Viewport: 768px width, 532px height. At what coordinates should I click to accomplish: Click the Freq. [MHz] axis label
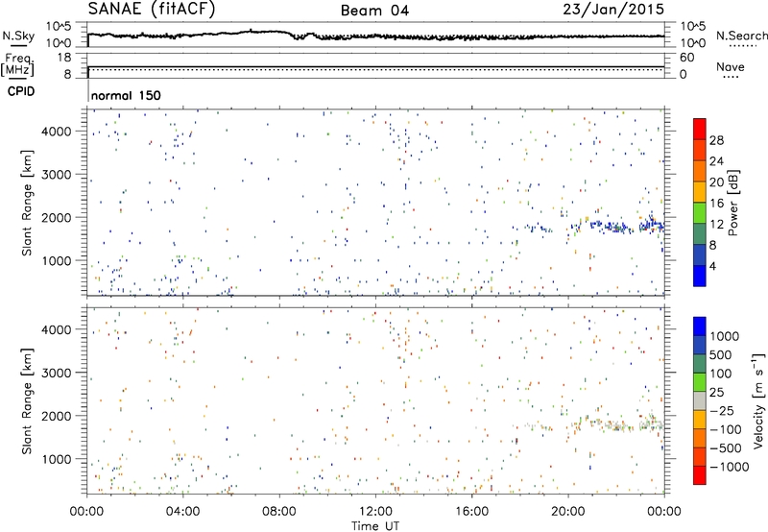point(17,64)
